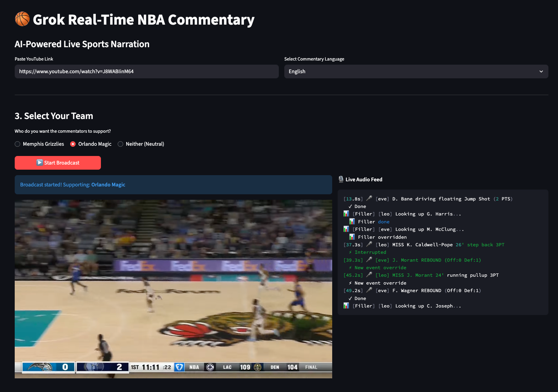Click the Clippers logo in score ticker
558x392 pixels.
[x=210, y=367]
